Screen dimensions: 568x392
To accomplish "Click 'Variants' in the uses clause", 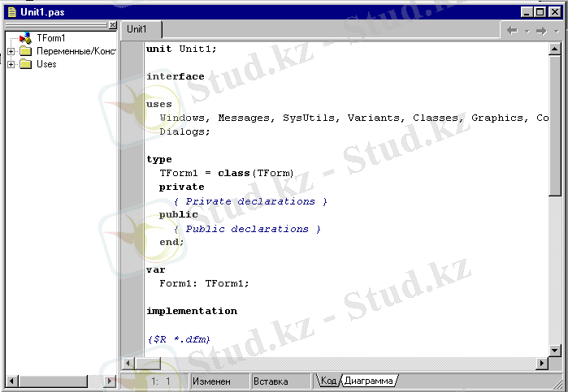I will [x=374, y=118].
